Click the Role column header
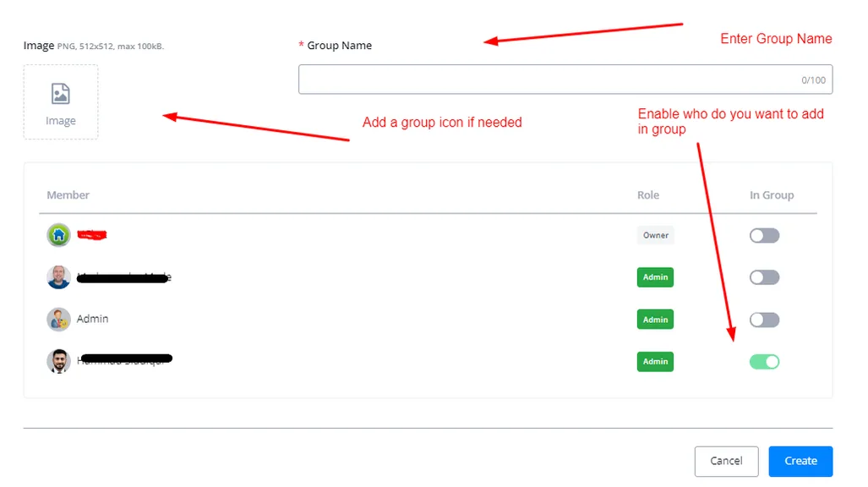868x487 pixels. click(648, 195)
